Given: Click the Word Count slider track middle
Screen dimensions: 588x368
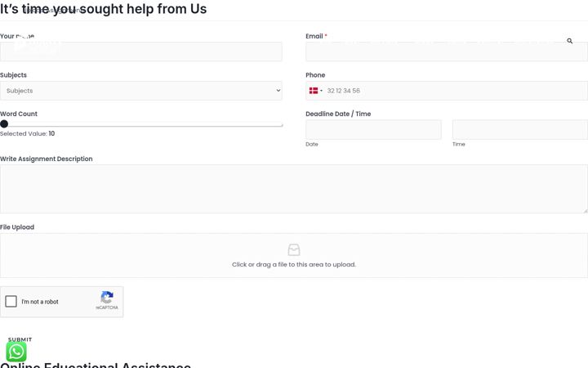Looking at the screenshot, I should pos(141,125).
